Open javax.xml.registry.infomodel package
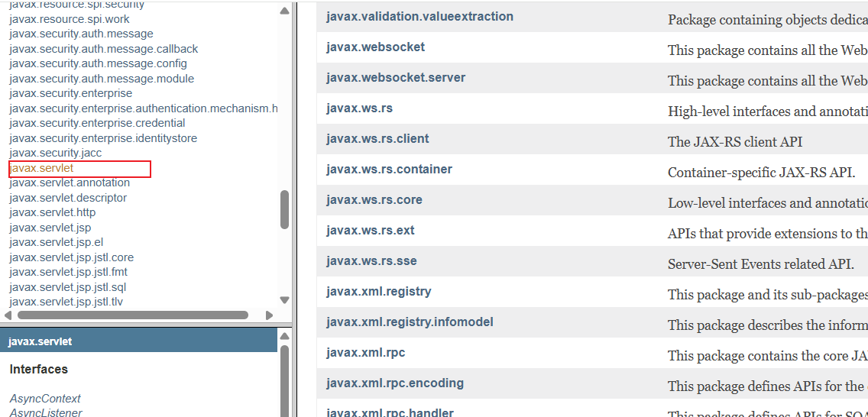This screenshot has height=417, width=868. [410, 322]
